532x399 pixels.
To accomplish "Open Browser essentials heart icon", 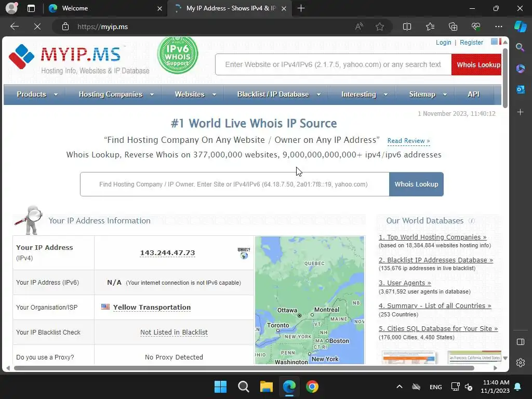I will [x=476, y=26].
